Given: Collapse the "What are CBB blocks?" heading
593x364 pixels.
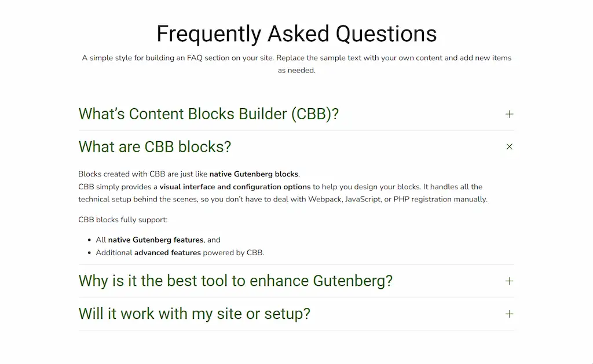Looking at the screenshot, I should point(155,147).
